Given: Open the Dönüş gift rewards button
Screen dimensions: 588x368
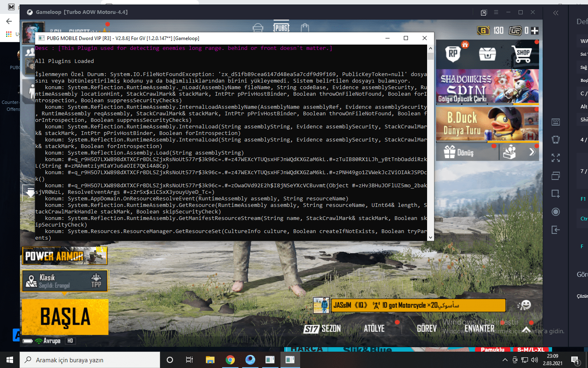Looking at the screenshot, I should (459, 152).
